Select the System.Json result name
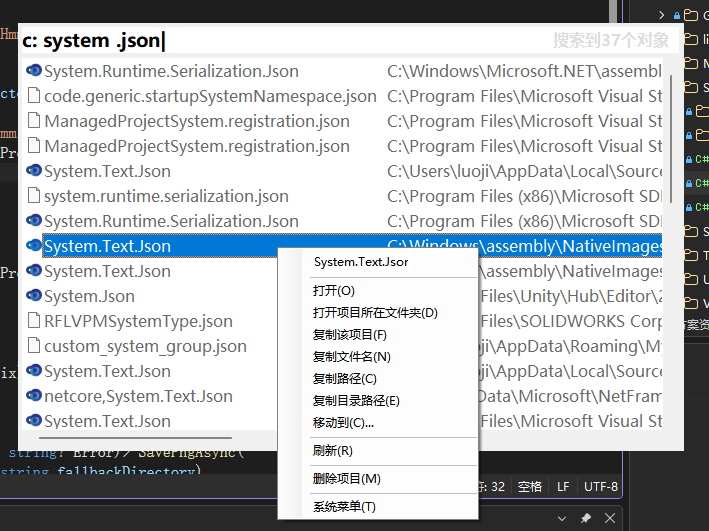Image resolution: width=709 pixels, height=531 pixels. click(90, 296)
